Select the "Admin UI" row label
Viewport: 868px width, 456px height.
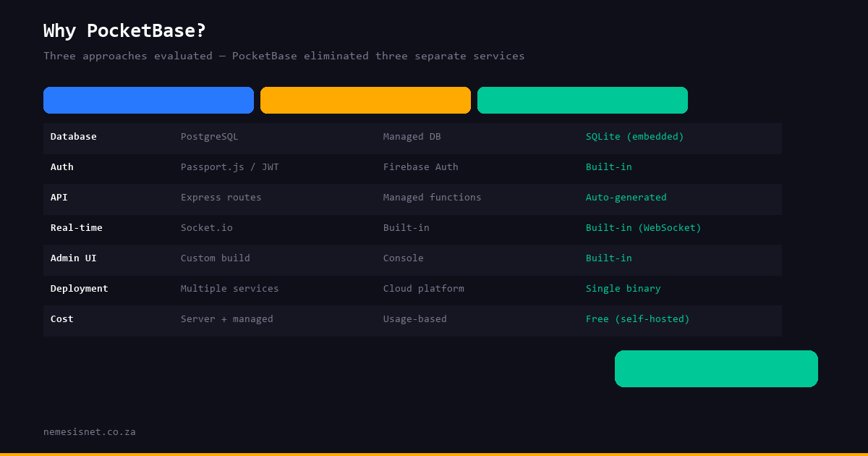74,258
